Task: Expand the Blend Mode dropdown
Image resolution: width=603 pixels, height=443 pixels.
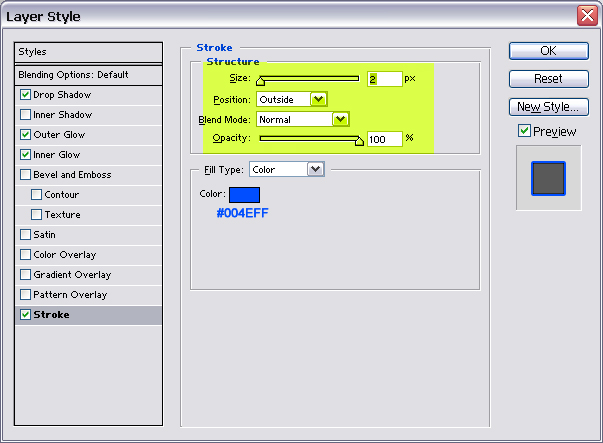Action: 340,119
